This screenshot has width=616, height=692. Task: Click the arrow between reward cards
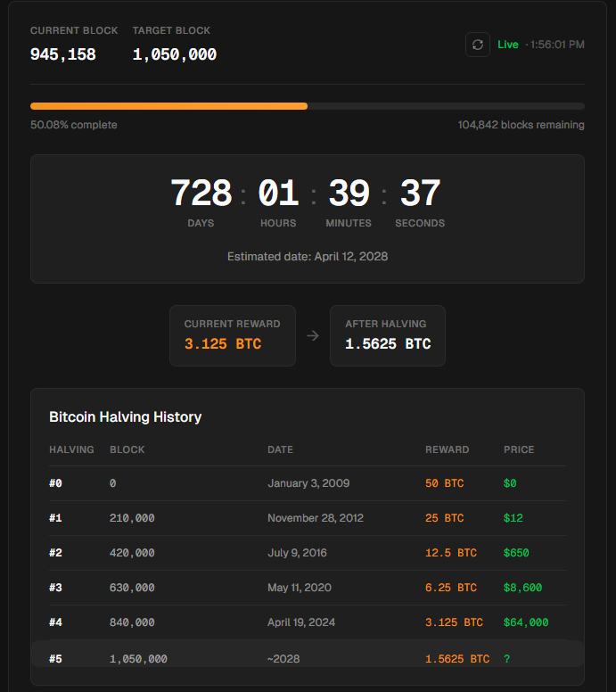pos(313,336)
